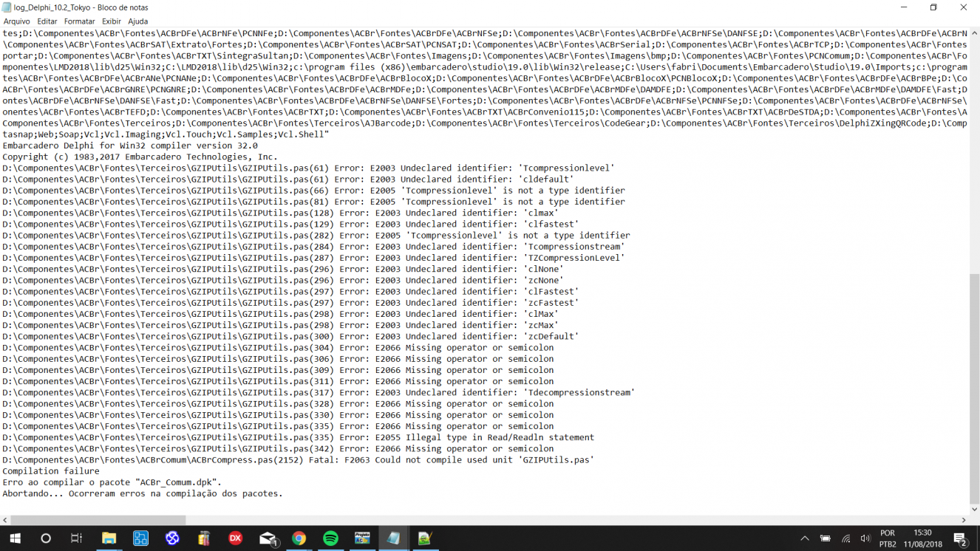980x551 pixels.
Task: Open the blue square app beside File Explorer
Action: tap(140, 538)
